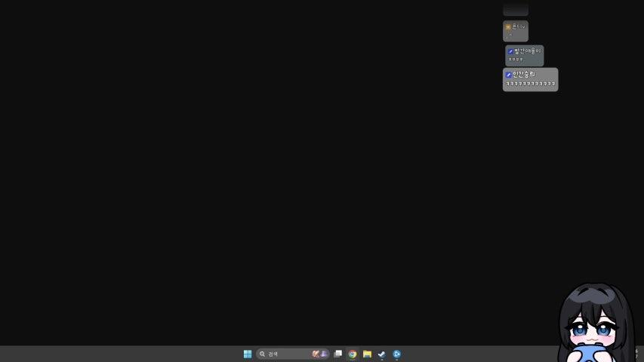Click the orange badge in second chat bubble
The width and height of the screenshot is (644, 362).
pos(508,26)
